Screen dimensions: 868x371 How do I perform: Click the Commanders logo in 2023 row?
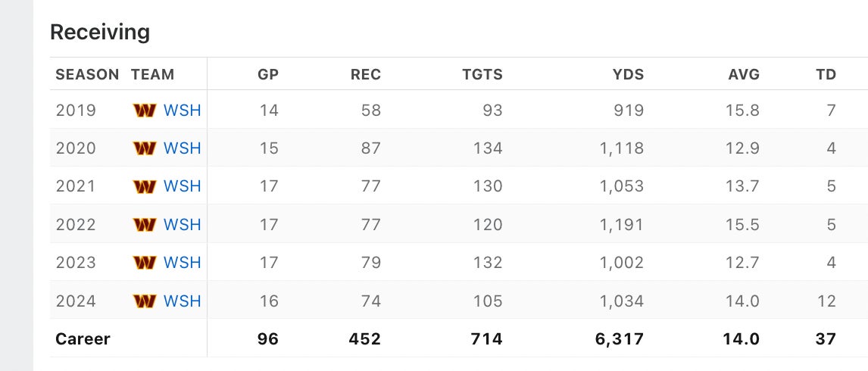(144, 263)
